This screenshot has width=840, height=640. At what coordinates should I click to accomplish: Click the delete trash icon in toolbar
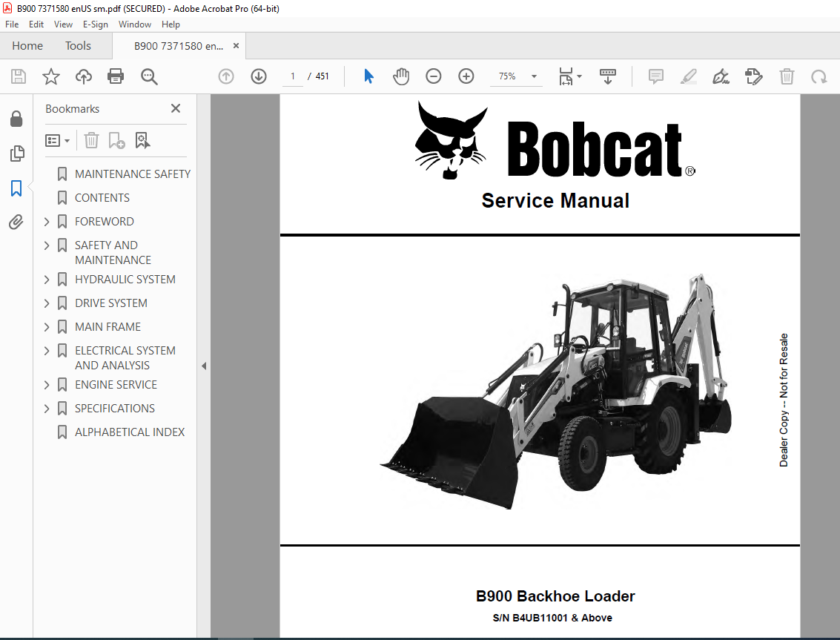[x=787, y=76]
